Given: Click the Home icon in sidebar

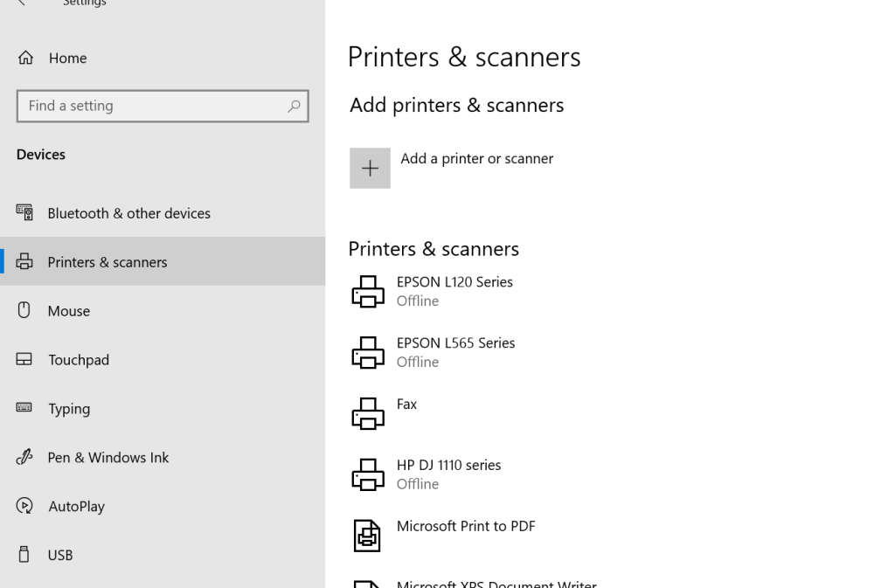Looking at the screenshot, I should tap(25, 59).
